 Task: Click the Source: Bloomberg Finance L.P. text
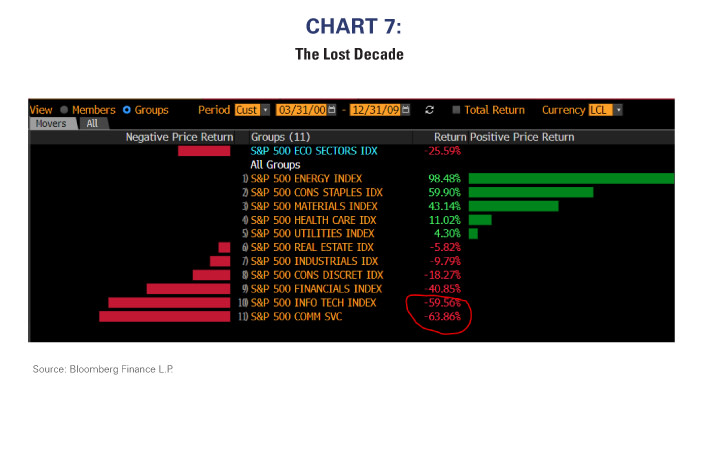pyautogui.click(x=103, y=369)
